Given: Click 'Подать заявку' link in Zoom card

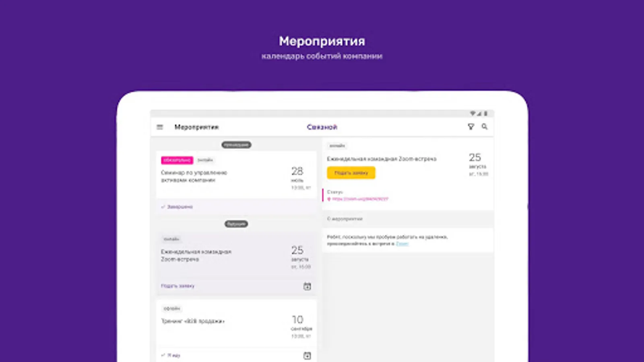Looking at the screenshot, I should coord(178,286).
